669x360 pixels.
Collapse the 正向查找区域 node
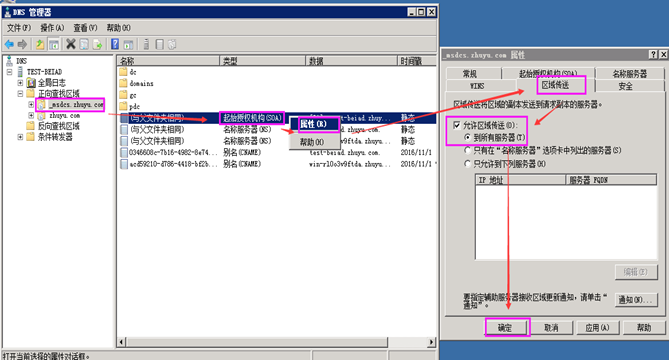pos(20,93)
